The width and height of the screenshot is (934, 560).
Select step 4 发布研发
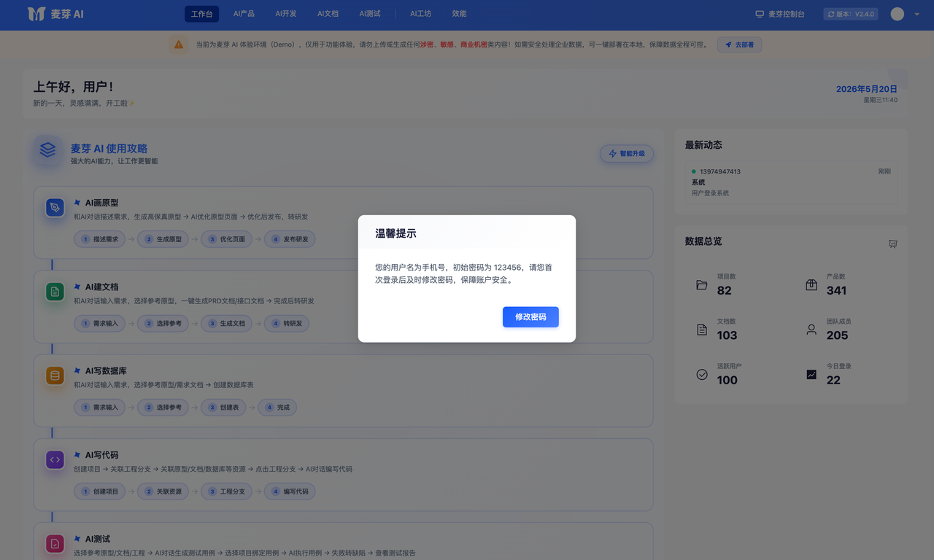click(x=290, y=239)
